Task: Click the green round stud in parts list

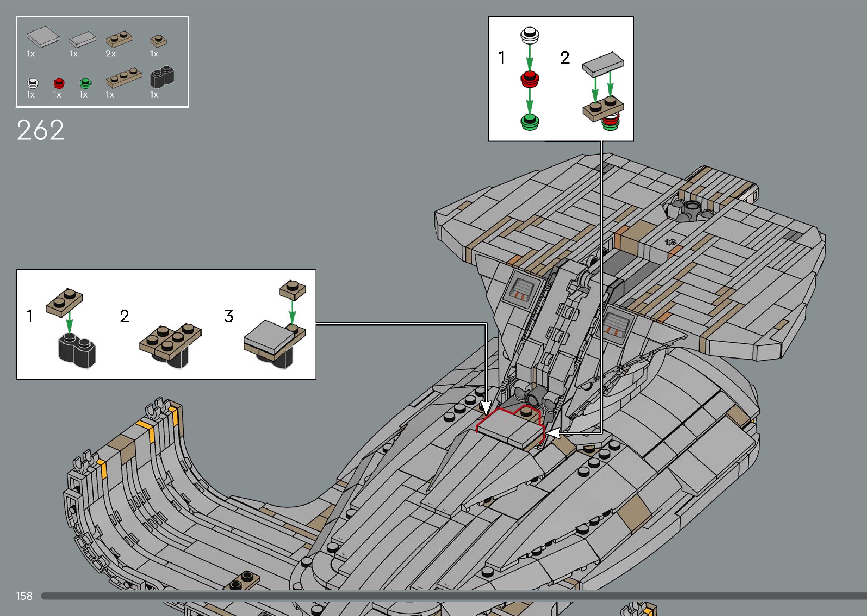Action: tap(86, 83)
